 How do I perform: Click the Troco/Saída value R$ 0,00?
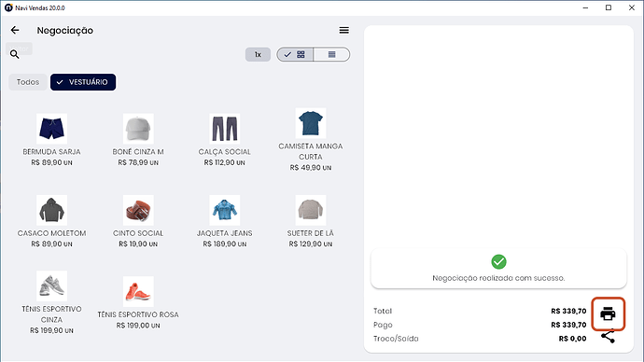coord(572,339)
